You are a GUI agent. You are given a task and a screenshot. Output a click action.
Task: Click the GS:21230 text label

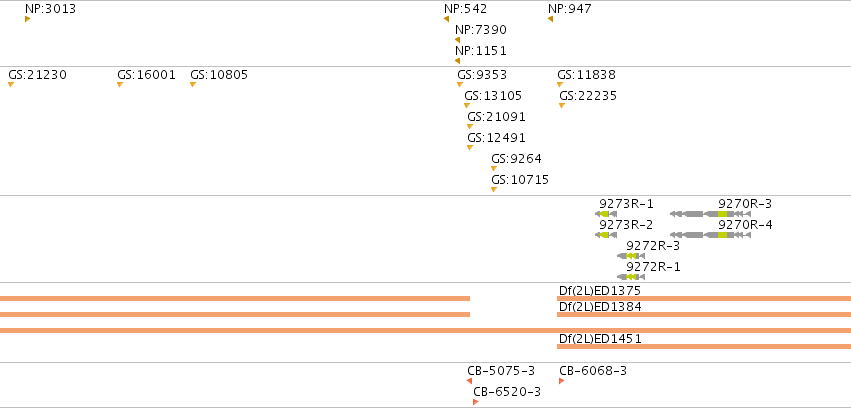[37, 74]
